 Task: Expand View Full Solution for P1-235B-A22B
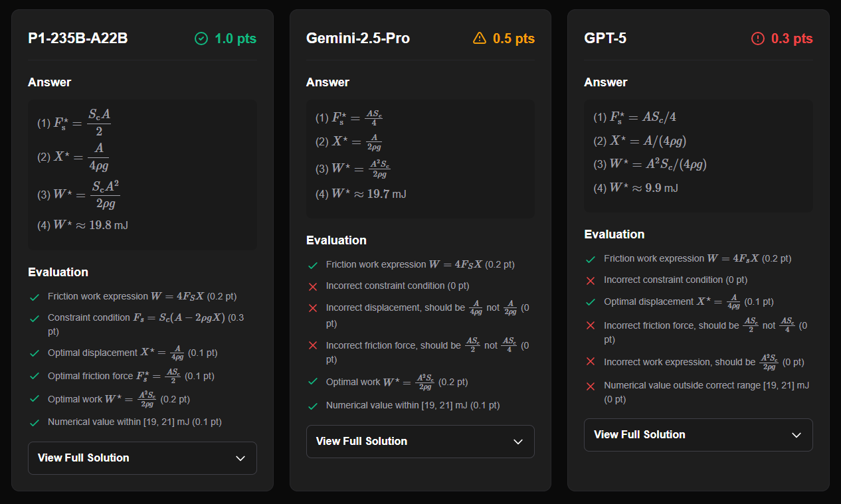(x=142, y=458)
